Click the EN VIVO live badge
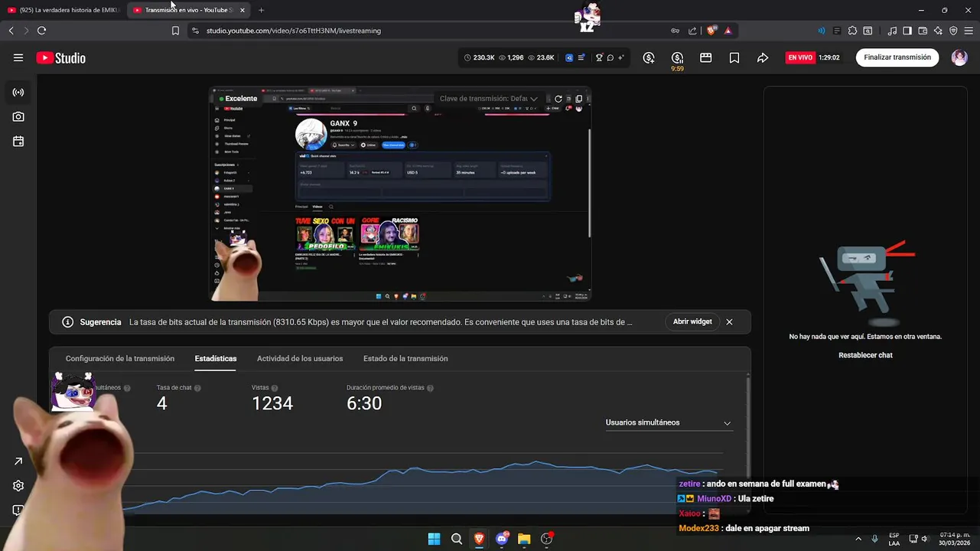Viewport: 980px width, 551px height. click(800, 57)
